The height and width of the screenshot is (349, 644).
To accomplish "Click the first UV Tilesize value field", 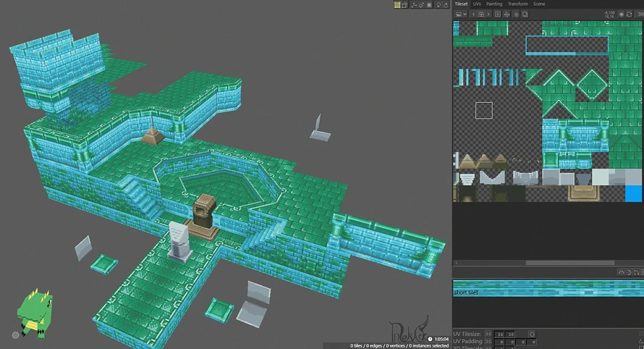I will tap(499, 335).
